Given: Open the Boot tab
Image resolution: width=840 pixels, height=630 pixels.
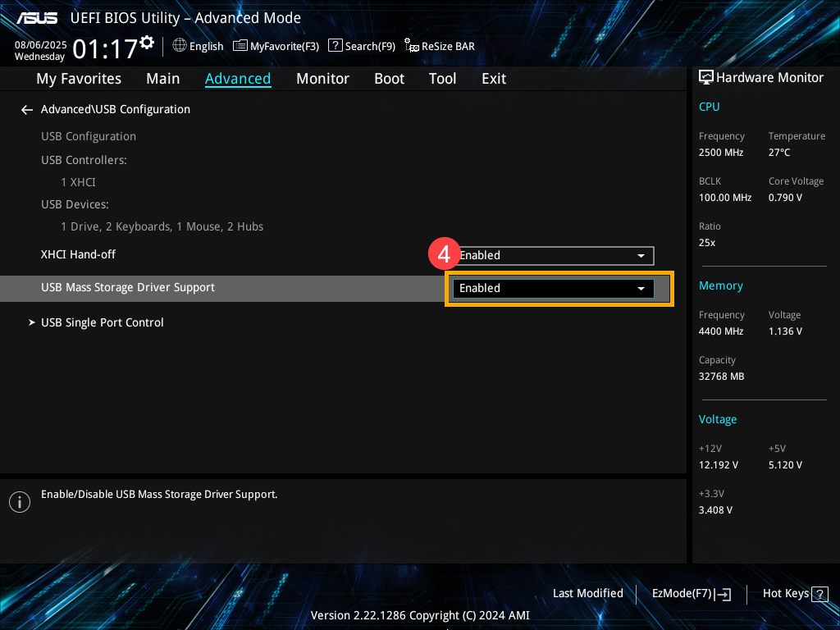Looking at the screenshot, I should (389, 79).
